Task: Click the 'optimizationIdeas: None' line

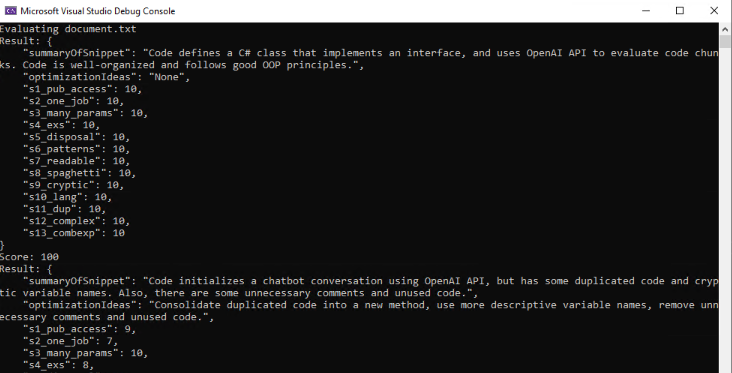Action: tap(107, 77)
